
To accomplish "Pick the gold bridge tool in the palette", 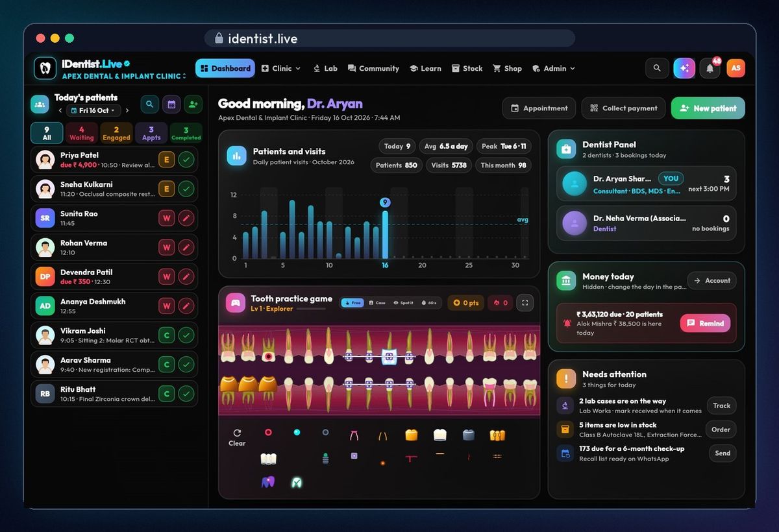I will (x=497, y=435).
